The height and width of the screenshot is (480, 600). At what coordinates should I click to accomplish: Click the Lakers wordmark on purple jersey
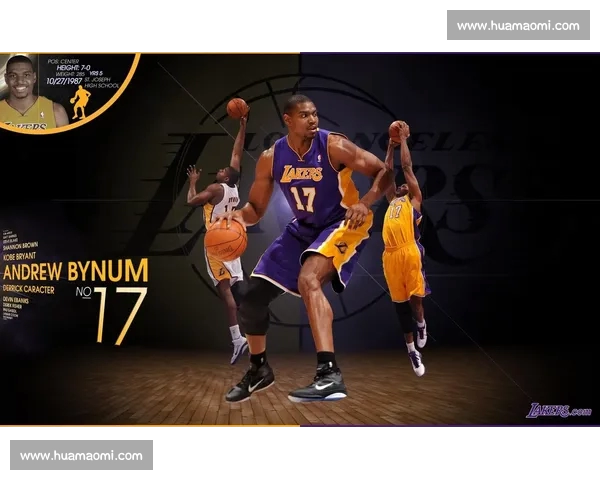(x=302, y=173)
